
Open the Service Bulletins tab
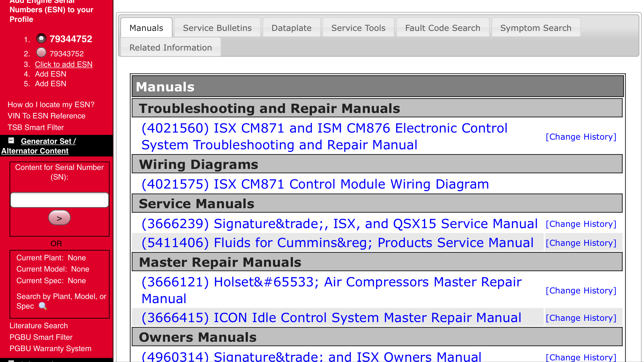[217, 28]
